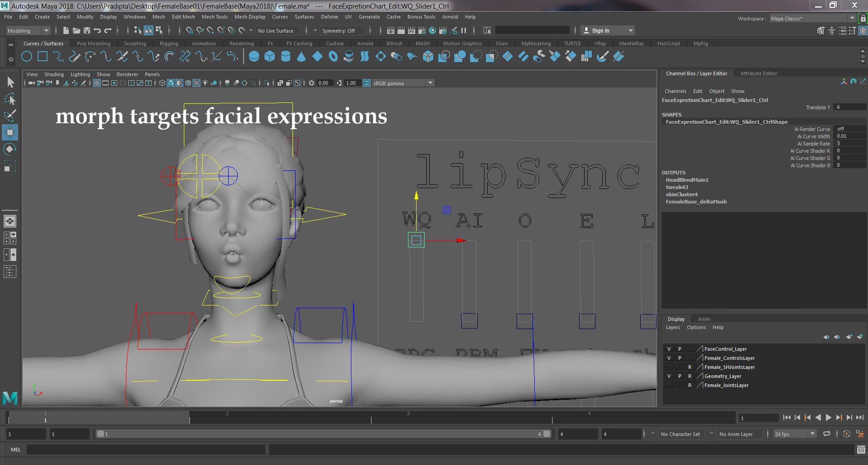Viewport: 868px width, 465px height.
Task: Create a NURBS cylinder from the shelf
Action: click(x=286, y=57)
